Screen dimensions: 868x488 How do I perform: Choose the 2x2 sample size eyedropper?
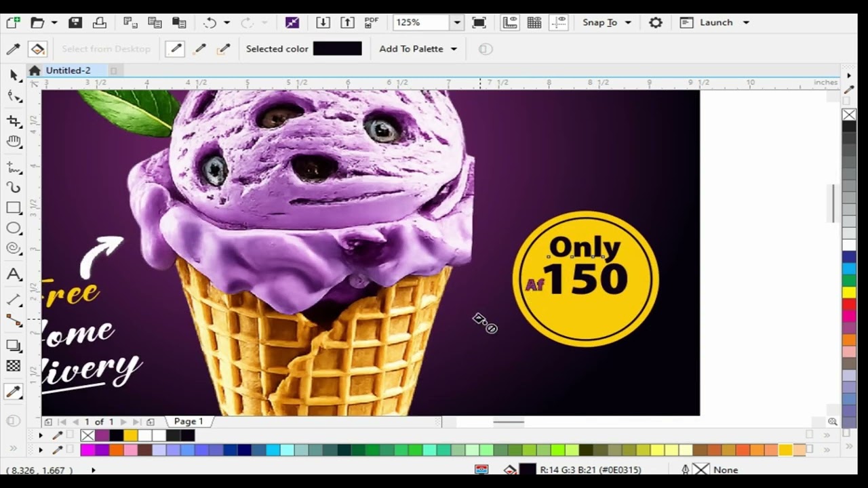coord(199,49)
